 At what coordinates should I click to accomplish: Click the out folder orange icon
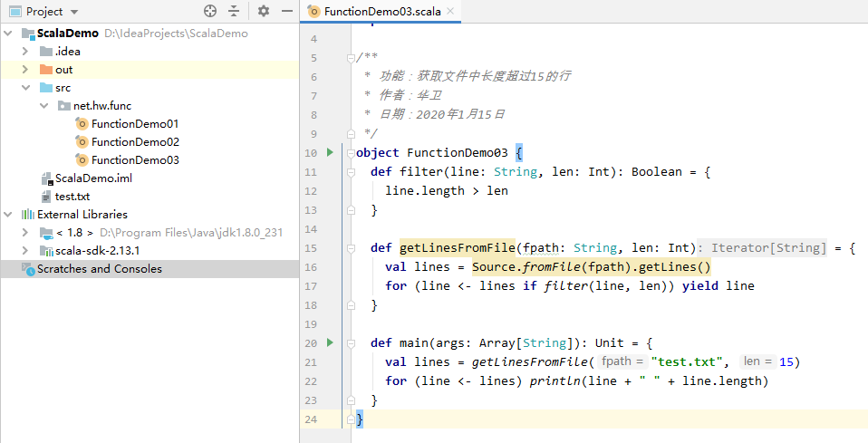coord(46,69)
